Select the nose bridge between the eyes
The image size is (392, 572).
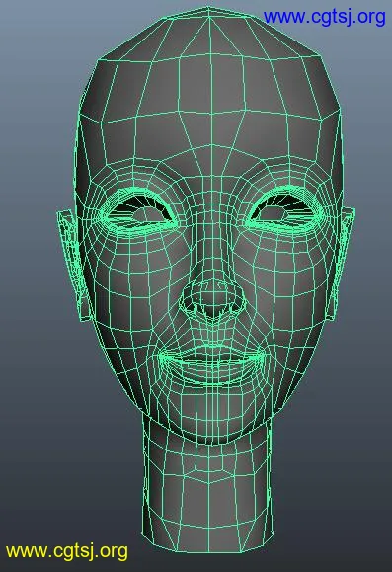coord(211,219)
